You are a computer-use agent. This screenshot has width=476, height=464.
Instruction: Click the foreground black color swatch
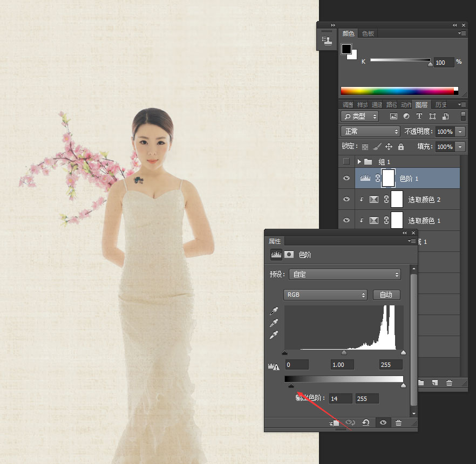pos(346,49)
